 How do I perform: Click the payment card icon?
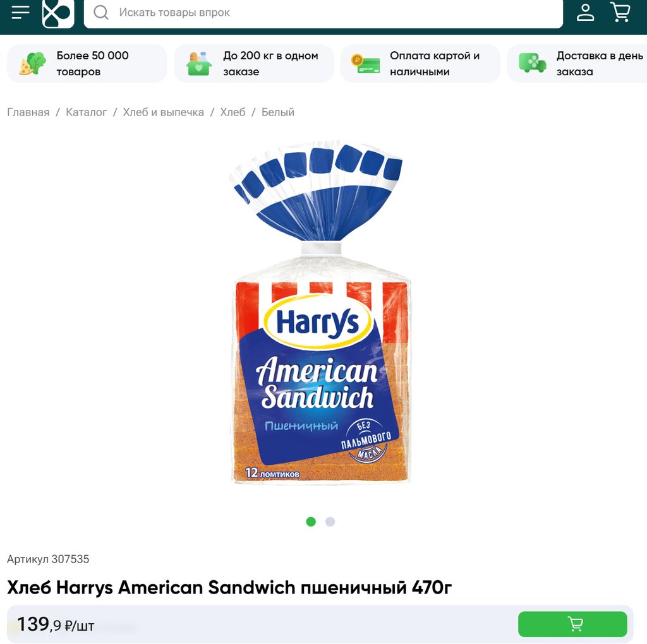366,64
